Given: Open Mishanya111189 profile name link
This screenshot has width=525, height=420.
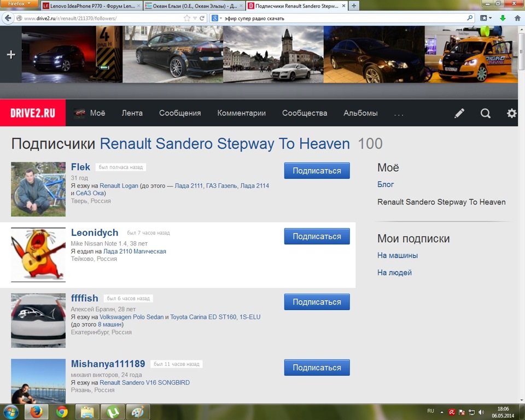Looking at the screenshot, I should [x=108, y=364].
